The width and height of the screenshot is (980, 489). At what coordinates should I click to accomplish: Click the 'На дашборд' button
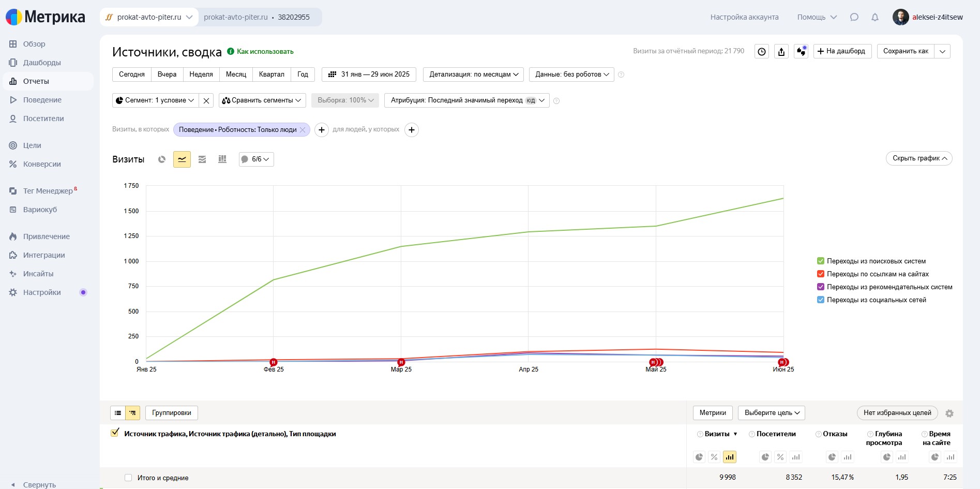pos(842,51)
